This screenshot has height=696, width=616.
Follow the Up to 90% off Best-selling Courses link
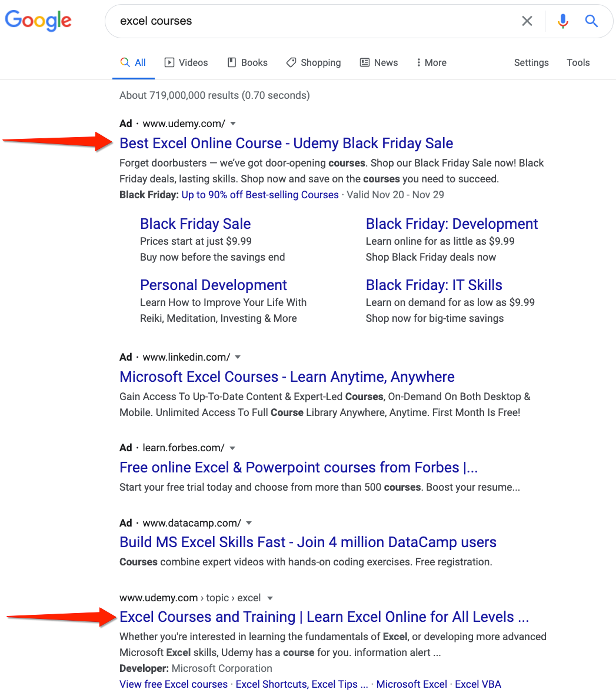click(x=260, y=195)
